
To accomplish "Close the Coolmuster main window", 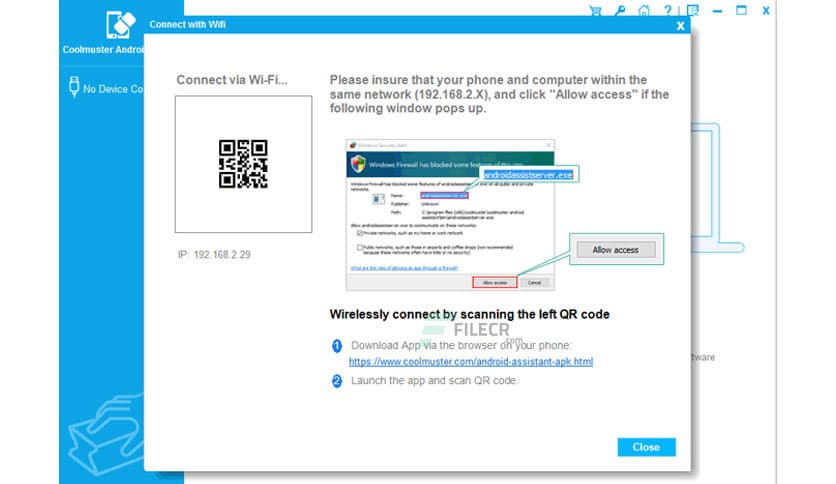I will click(766, 11).
